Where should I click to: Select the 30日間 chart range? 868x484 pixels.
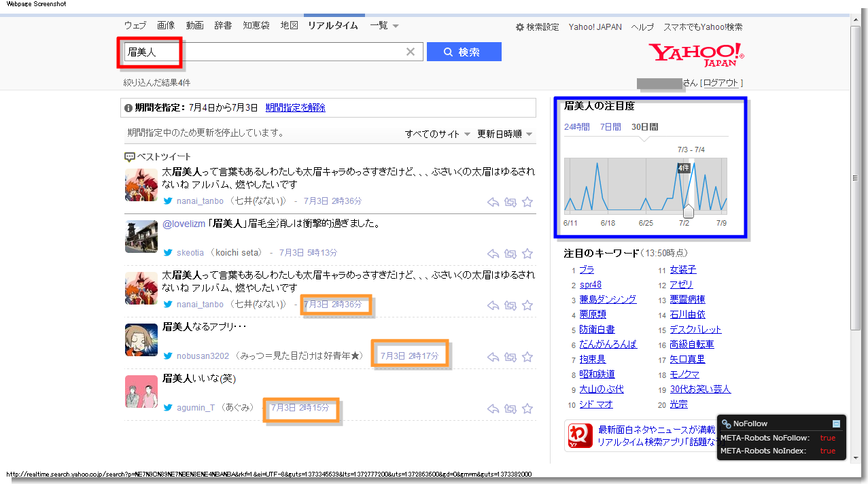click(x=644, y=127)
